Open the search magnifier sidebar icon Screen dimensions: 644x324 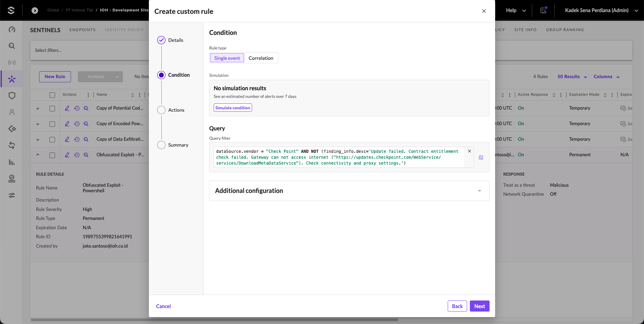[12, 46]
